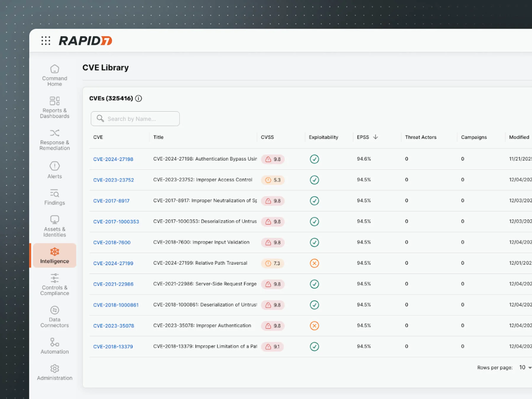This screenshot has height=399, width=532.
Task: Open the Data Connectors icon
Action: [54, 310]
